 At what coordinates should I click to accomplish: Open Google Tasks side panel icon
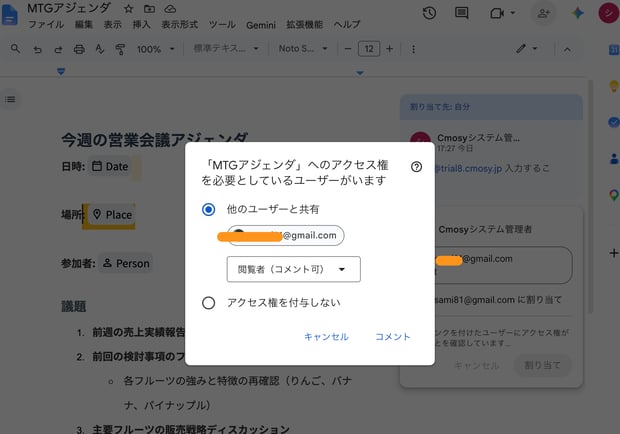click(614, 122)
